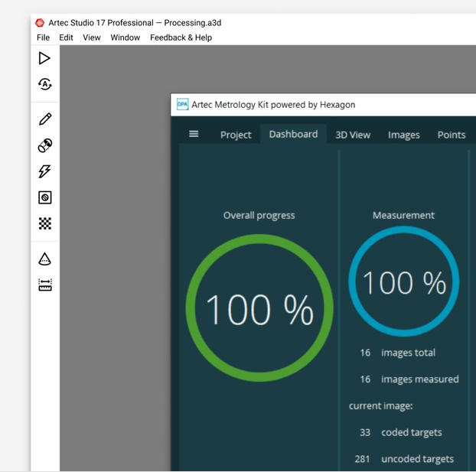Click the Scan play icon in sidebar
This screenshot has width=476, height=472.
pyautogui.click(x=45, y=58)
